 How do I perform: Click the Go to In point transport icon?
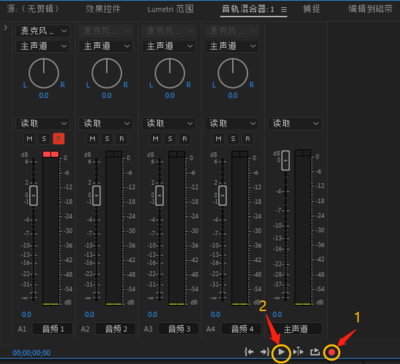point(249,352)
